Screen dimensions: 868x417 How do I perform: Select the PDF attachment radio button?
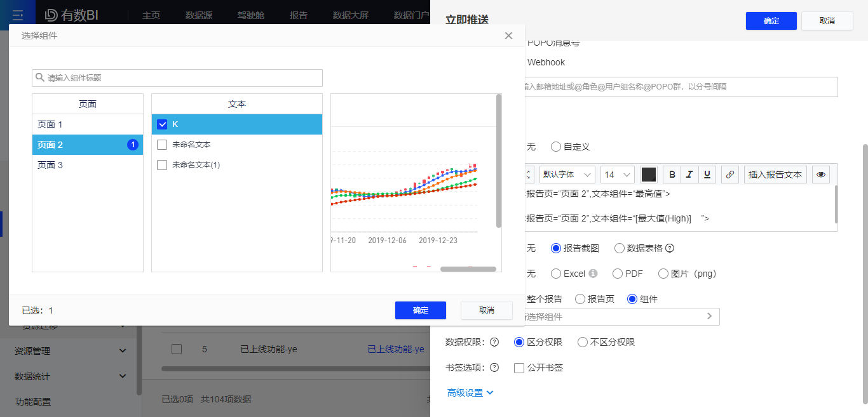(x=617, y=273)
